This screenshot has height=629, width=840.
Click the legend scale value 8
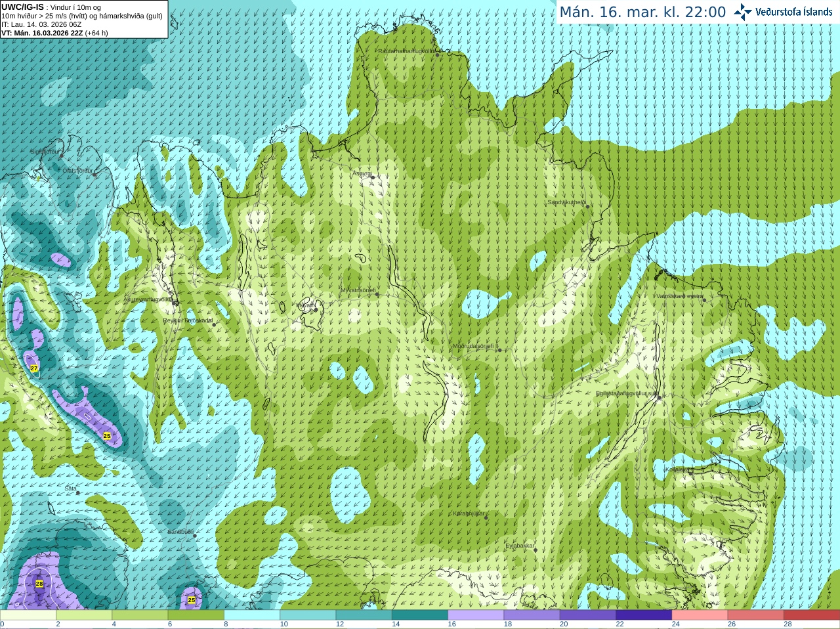pos(226,624)
